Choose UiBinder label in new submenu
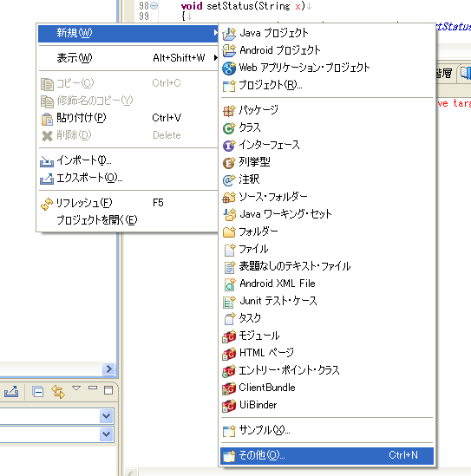The height and width of the screenshot is (476, 471). [258, 405]
